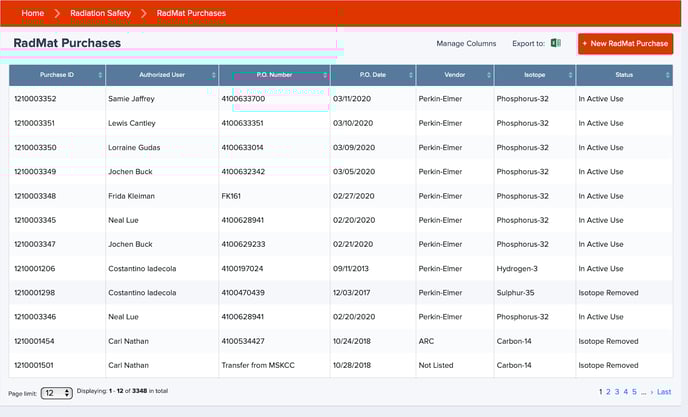Click vendor ARC cell
Viewport: 688px width, 417px height.
[x=426, y=341]
